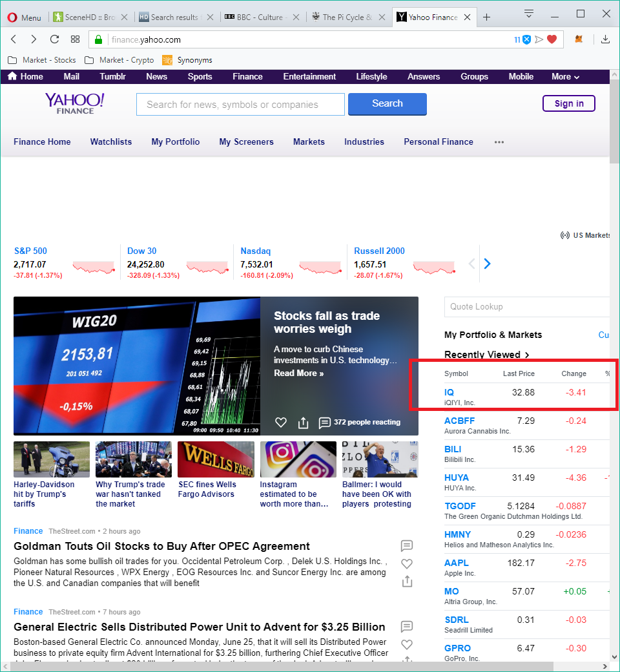Show next market indices with right chevron
This screenshot has width=620, height=672.
[x=487, y=264]
